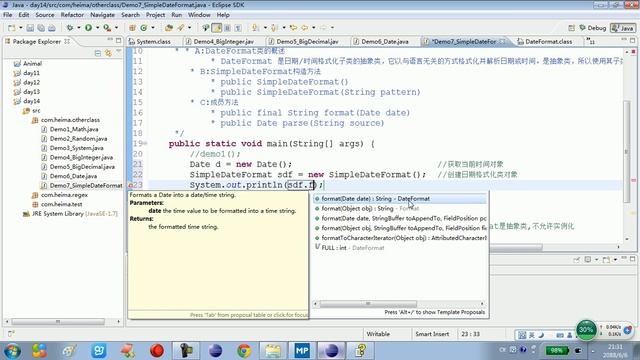
Task: Open the New file dropdown arrow
Action: (x=20, y=28)
